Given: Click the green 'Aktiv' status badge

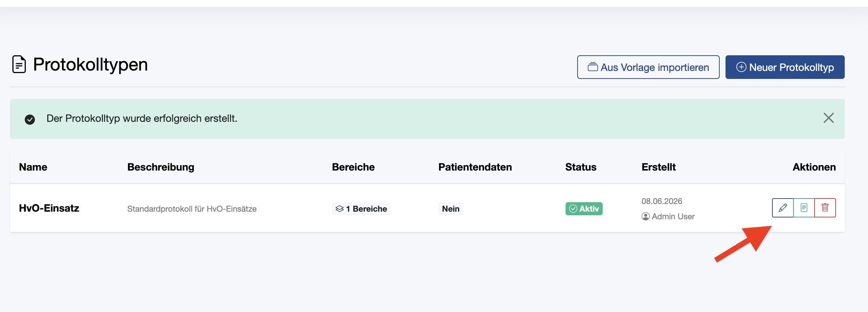Looking at the screenshot, I should (584, 209).
